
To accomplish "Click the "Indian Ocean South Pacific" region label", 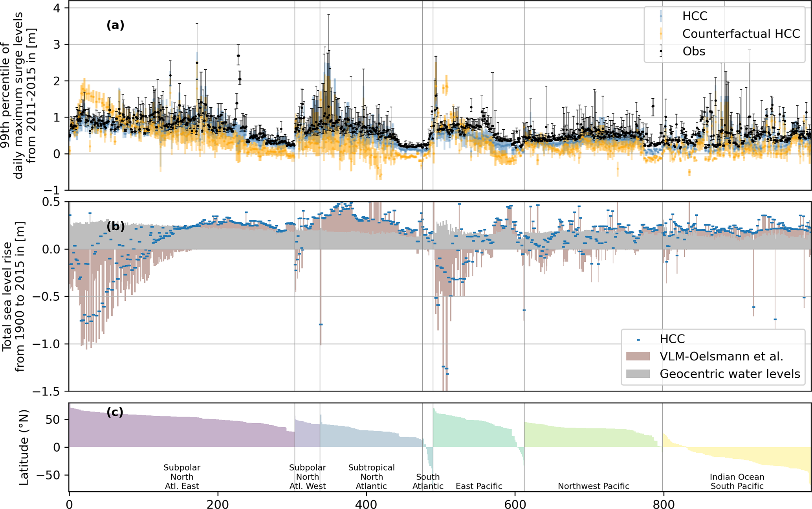I will click(737, 481).
